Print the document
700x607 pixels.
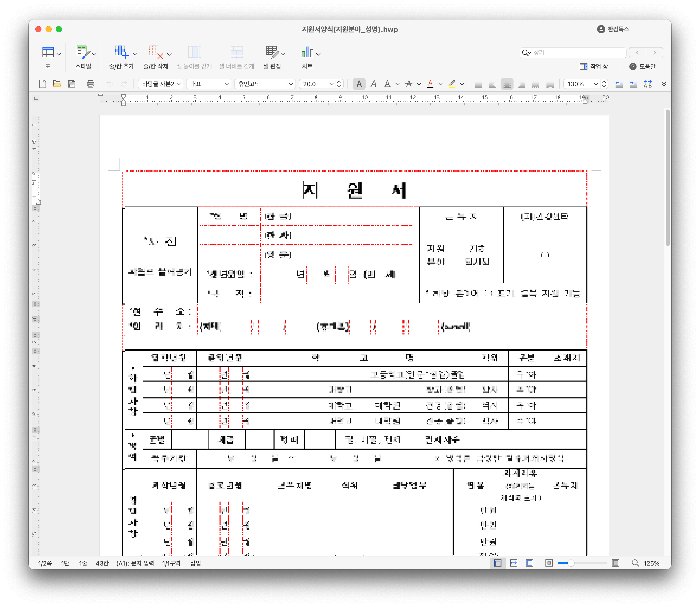[90, 84]
